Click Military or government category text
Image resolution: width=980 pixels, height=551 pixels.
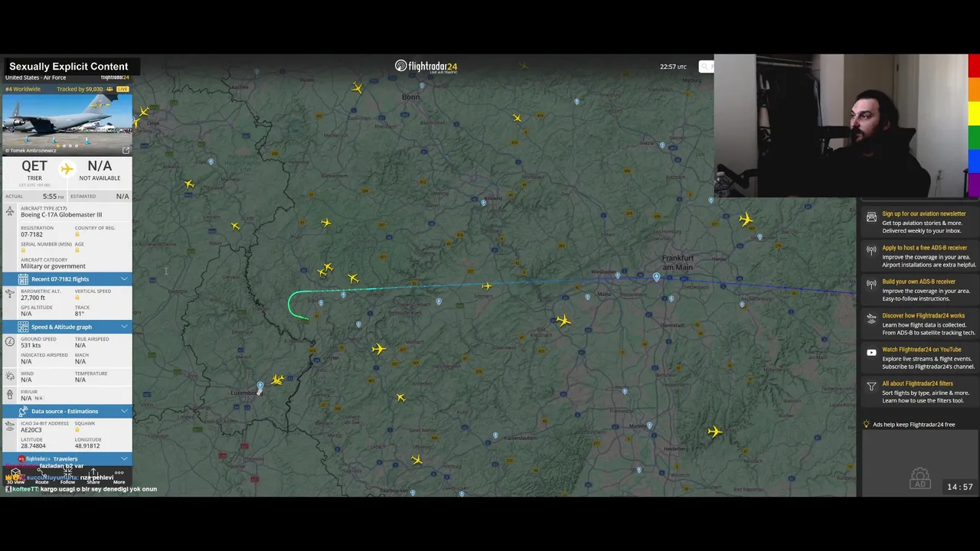pos(53,266)
